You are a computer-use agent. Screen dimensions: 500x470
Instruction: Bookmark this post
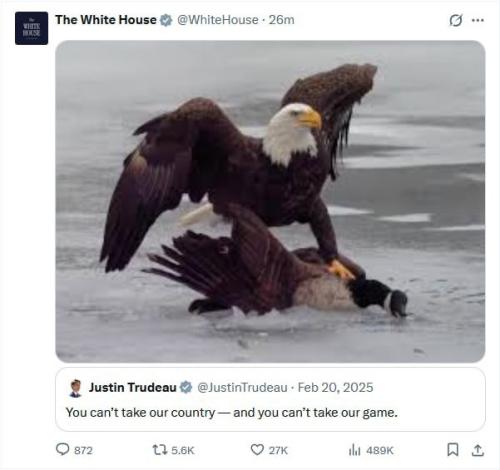pos(452,450)
